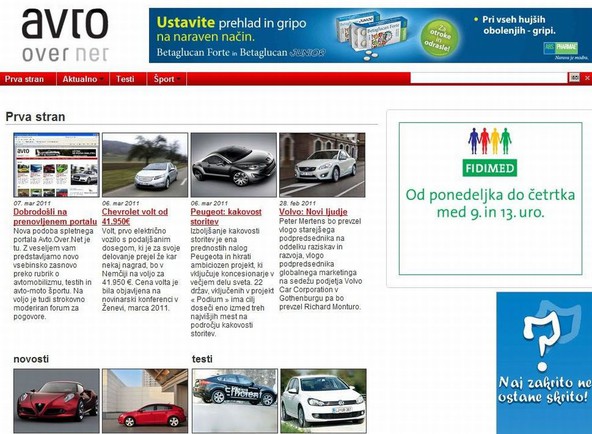
Task: Click the 'testi' section heading
Action: point(202,359)
